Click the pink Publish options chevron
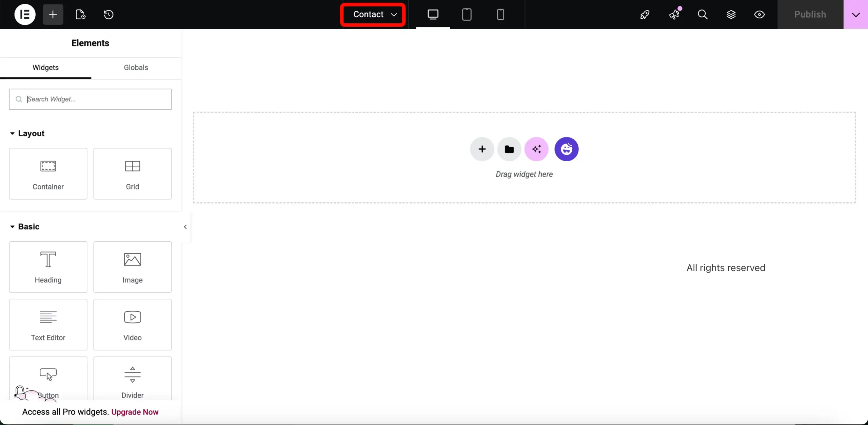This screenshot has width=868, height=425. pyautogui.click(x=856, y=14)
